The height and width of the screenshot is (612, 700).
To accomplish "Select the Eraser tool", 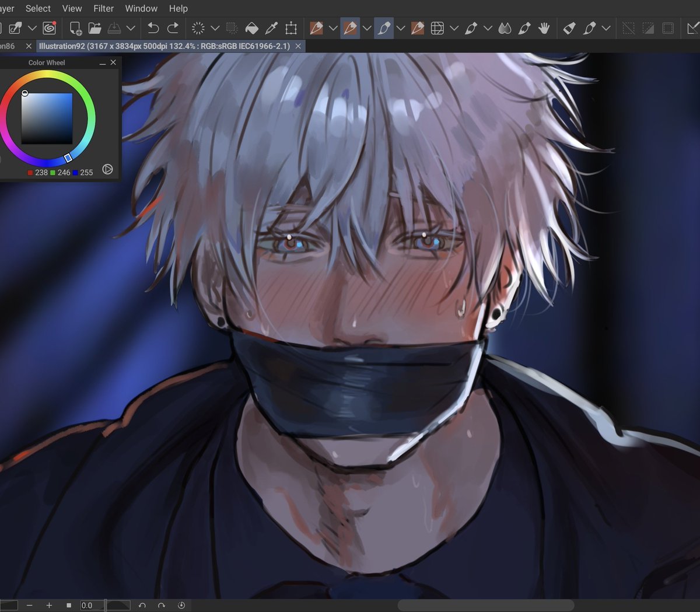I will pos(569,27).
